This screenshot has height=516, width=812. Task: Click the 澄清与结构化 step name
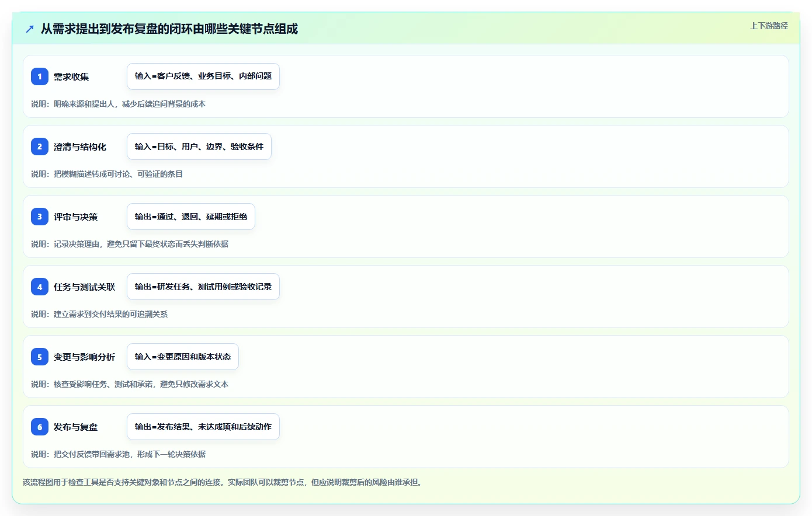[x=80, y=147]
